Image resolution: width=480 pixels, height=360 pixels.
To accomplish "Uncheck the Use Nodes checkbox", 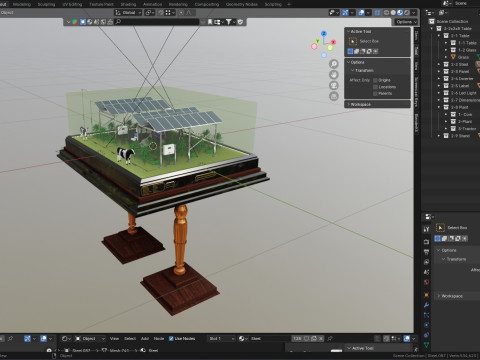I will (171, 338).
